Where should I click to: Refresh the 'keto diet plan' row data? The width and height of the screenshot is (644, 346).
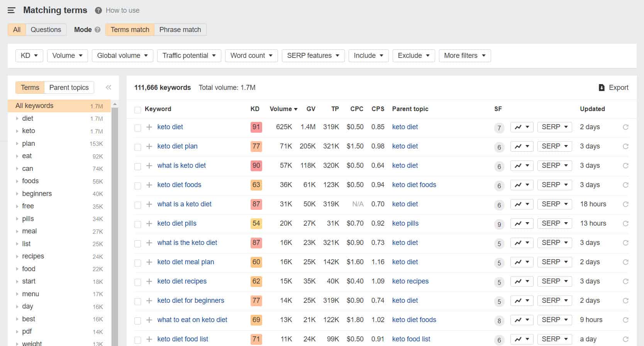click(625, 147)
